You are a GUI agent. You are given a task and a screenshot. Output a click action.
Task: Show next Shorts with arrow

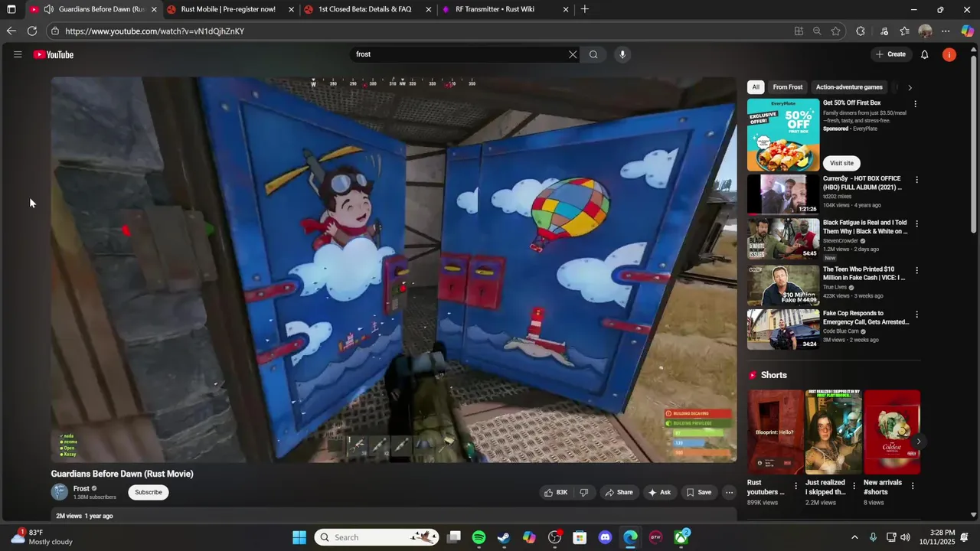[x=919, y=442]
